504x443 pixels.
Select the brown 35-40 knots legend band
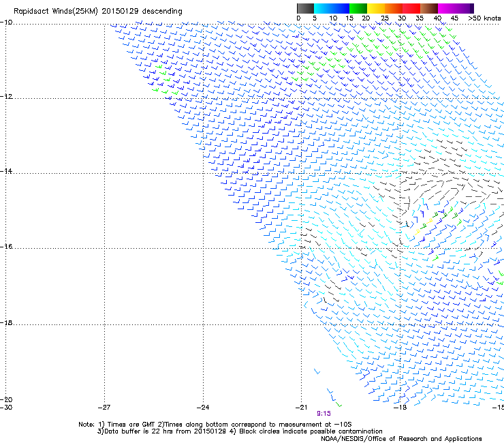(429, 8)
